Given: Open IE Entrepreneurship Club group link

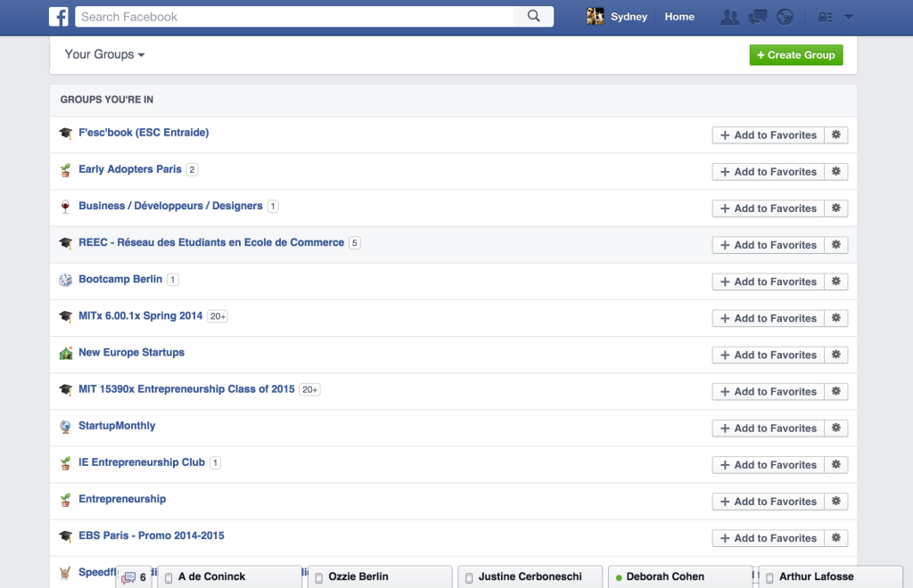Looking at the screenshot, I should [x=142, y=462].
